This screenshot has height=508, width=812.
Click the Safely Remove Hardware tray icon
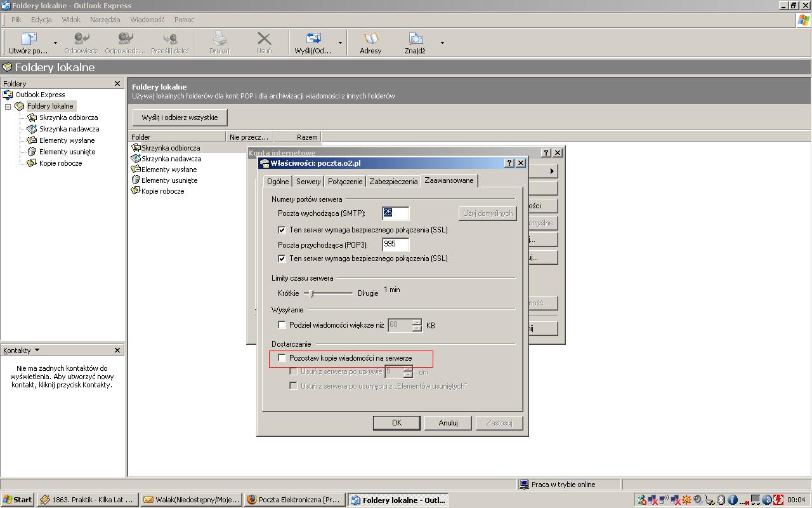710,500
